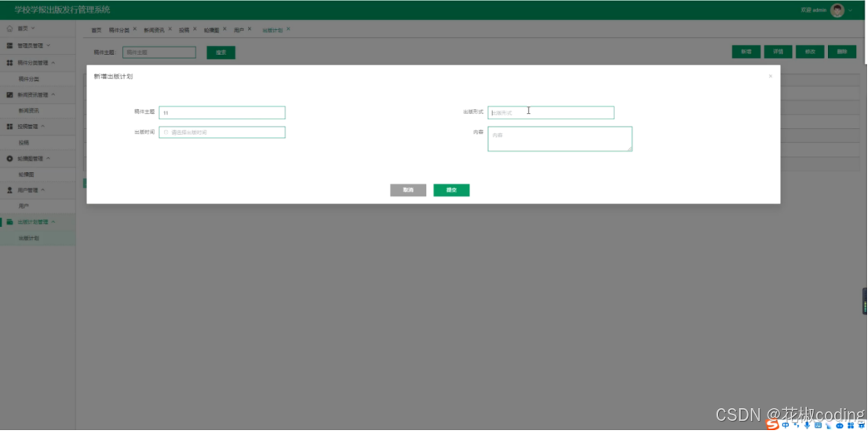The image size is (868, 431).
Task: Switch to the 用户 tab
Action: (239, 31)
